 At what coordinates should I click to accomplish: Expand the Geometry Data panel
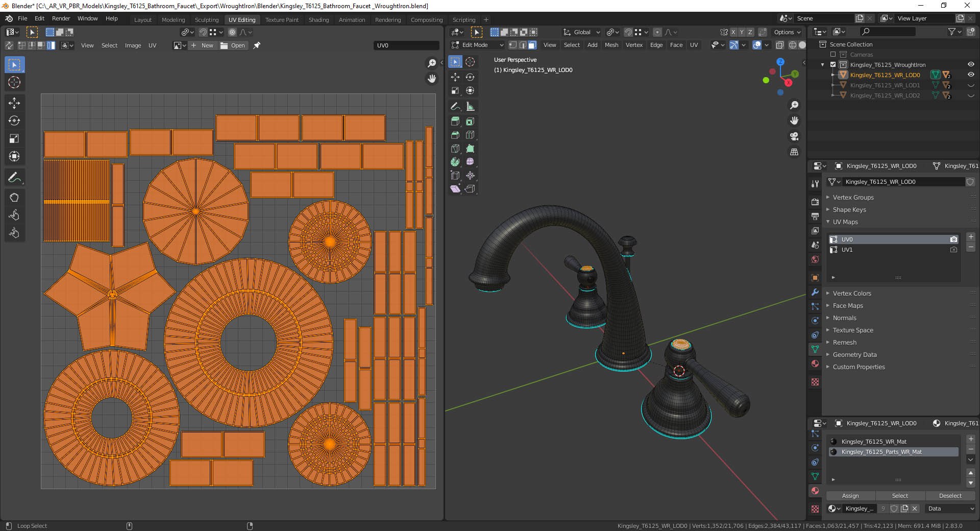(854, 355)
